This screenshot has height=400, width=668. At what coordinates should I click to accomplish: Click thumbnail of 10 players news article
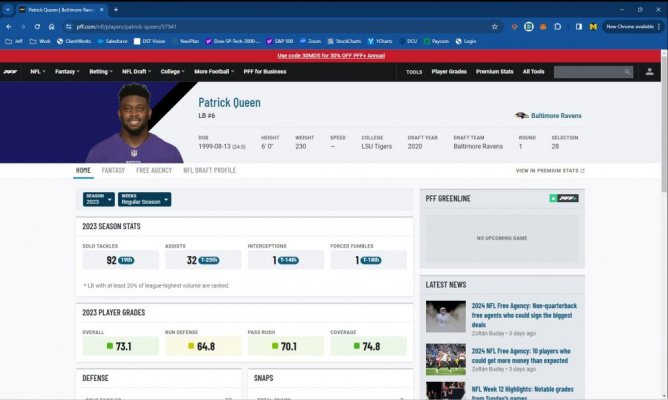coord(446,359)
